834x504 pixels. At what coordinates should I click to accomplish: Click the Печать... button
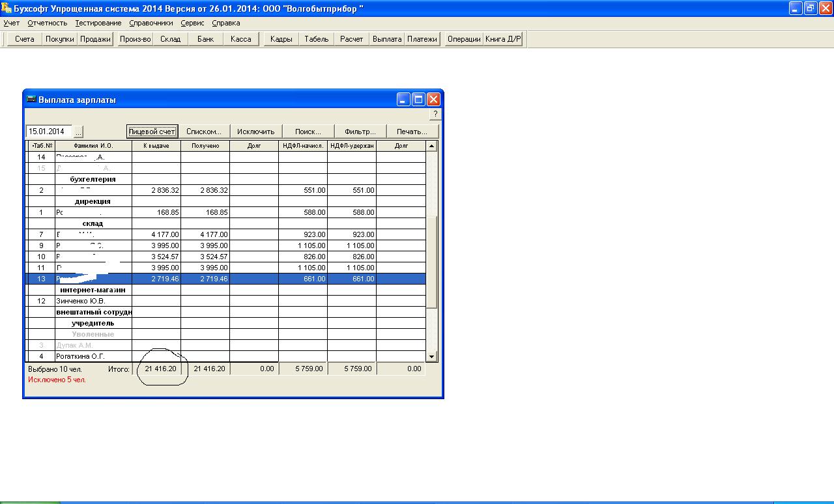pos(412,132)
